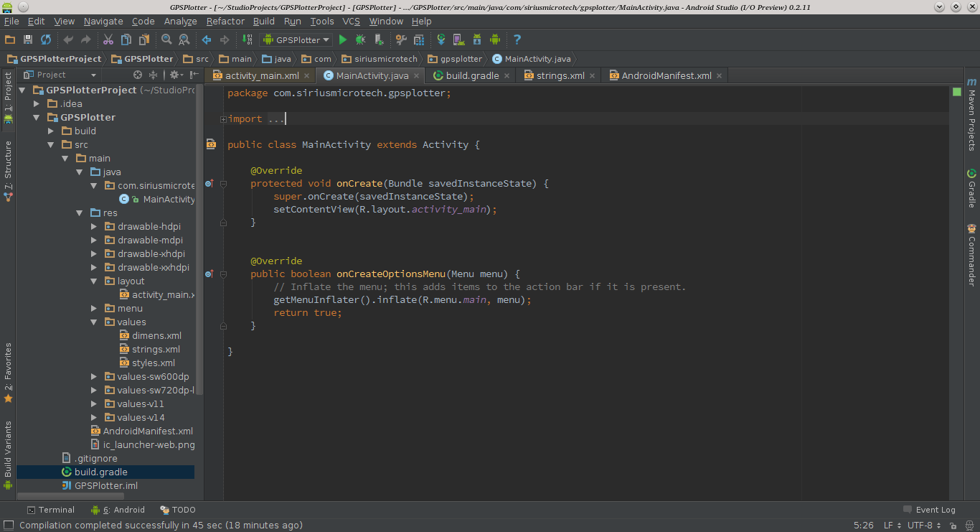Screen dimensions: 980x532
Task: Click the Synchronize refresh icon
Action: 46,39
